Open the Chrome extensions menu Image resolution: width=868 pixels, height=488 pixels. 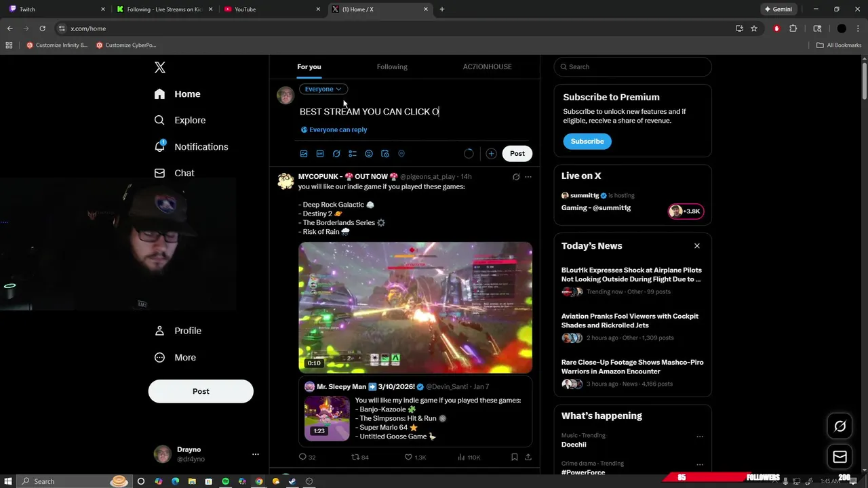(x=793, y=28)
